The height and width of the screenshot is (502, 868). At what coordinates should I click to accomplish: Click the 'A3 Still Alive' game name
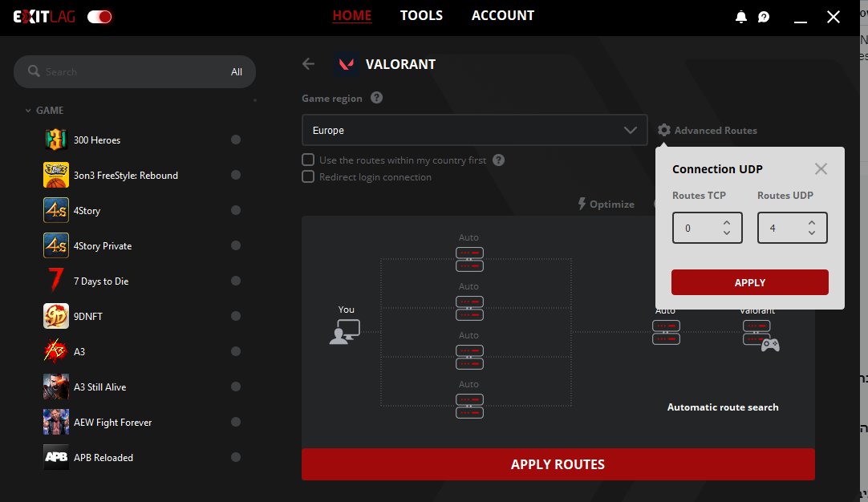(99, 387)
